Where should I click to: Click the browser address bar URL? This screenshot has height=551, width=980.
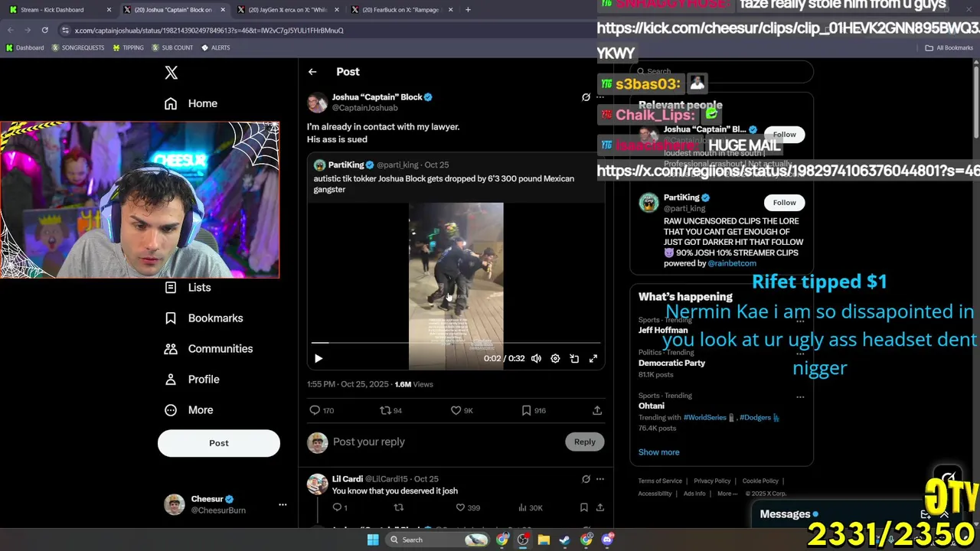[208, 31]
